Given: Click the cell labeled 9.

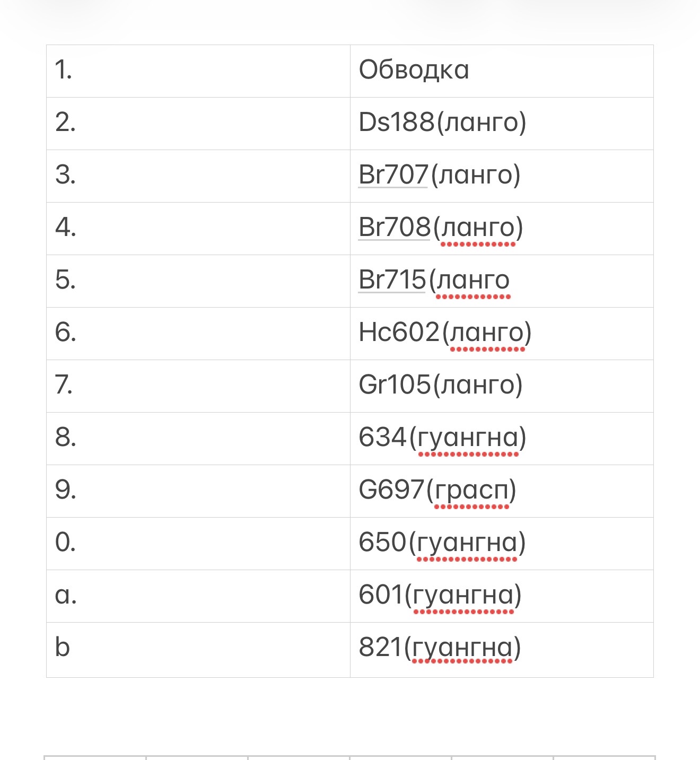Looking at the screenshot, I should (198, 491).
